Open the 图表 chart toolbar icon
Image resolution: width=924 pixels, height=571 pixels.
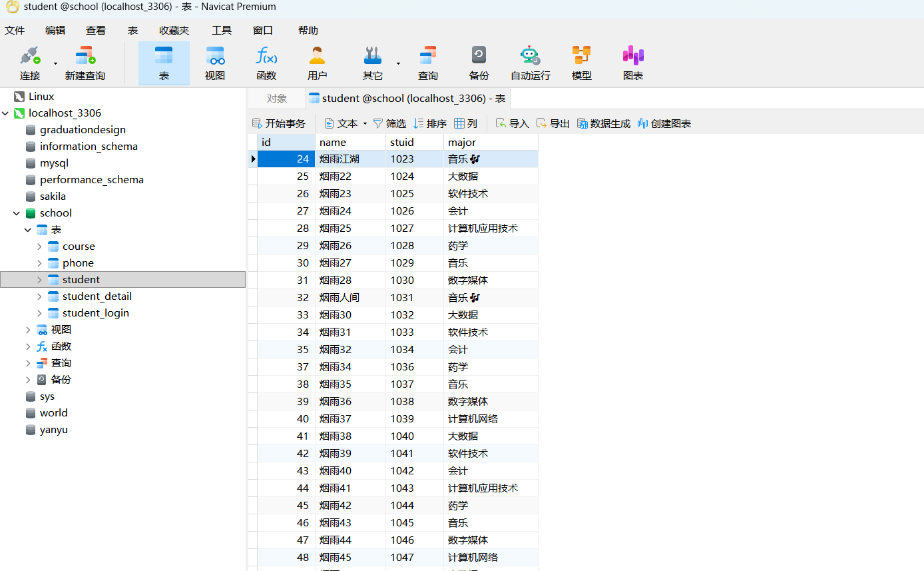[632, 63]
